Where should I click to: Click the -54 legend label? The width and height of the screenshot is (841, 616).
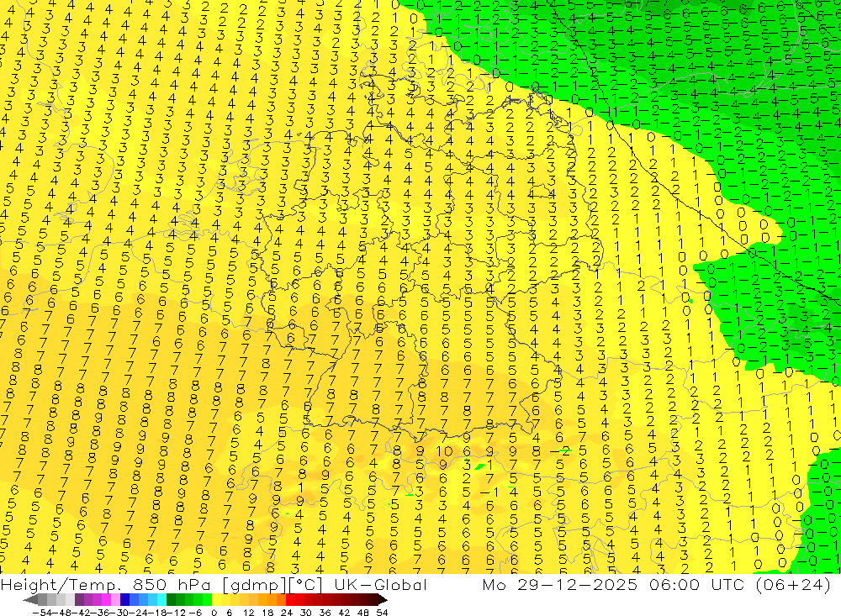tap(42, 613)
